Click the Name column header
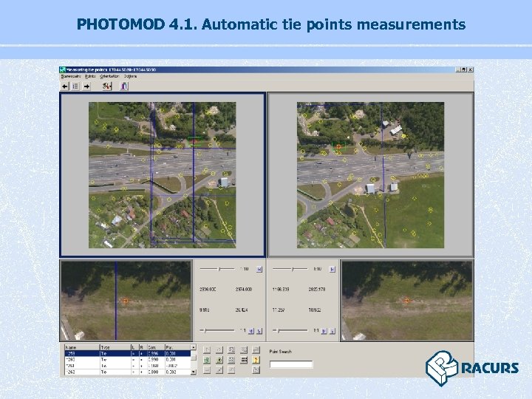Image resolution: width=532 pixels, height=399 pixels. (x=82, y=347)
